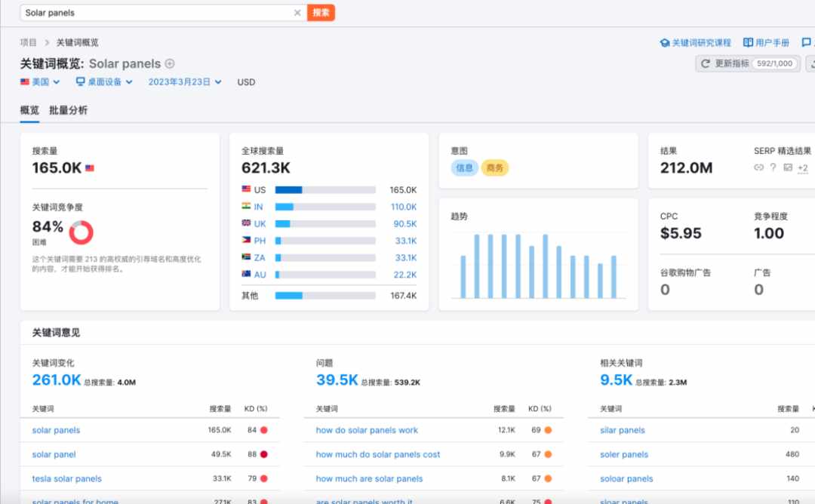Select AU in global volume list
The height and width of the screenshot is (504, 815).
click(x=260, y=275)
